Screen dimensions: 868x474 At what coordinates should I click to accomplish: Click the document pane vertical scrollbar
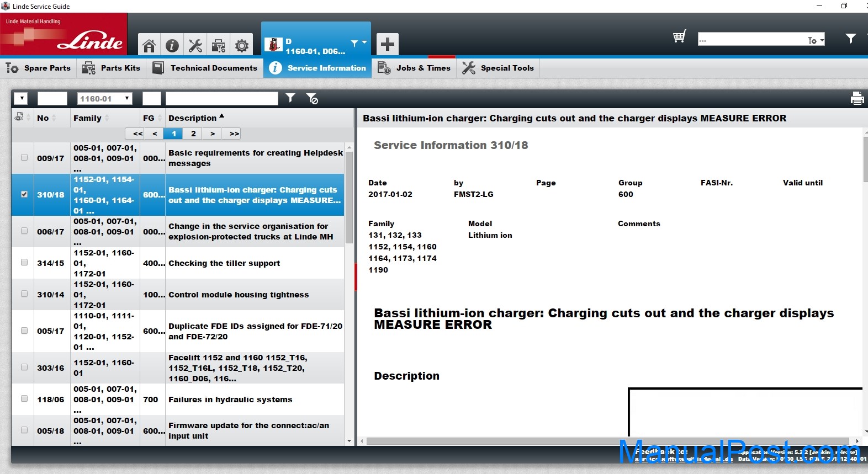865,159
